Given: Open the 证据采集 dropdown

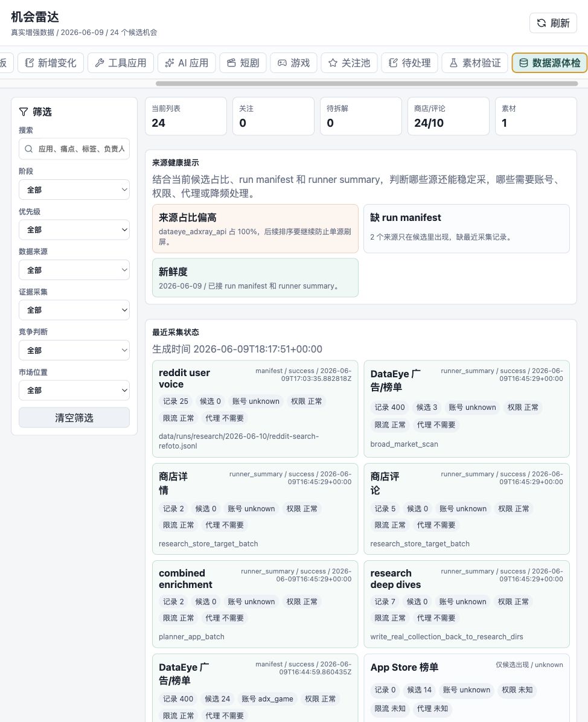Looking at the screenshot, I should tap(74, 310).
